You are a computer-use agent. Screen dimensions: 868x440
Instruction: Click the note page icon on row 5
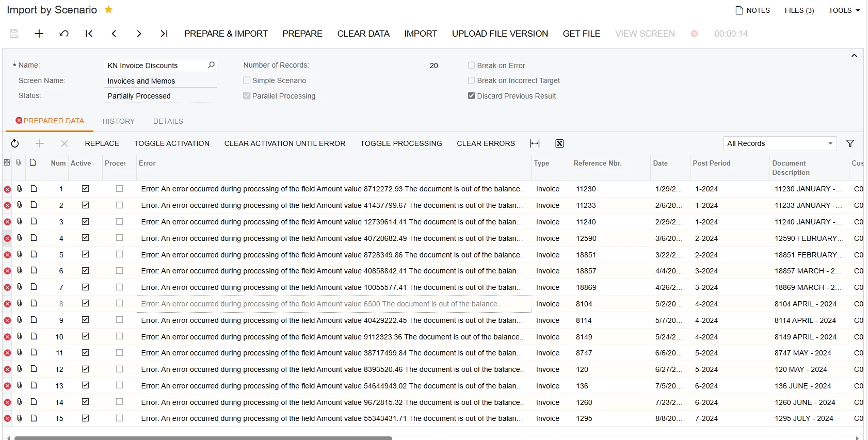[34, 254]
